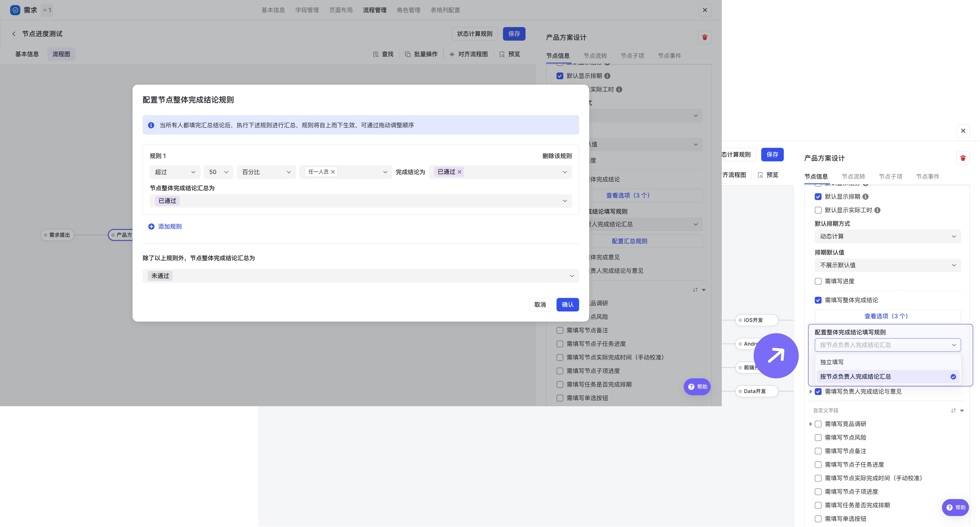This screenshot has width=980, height=527.
Task: Click the 对齐流程图 icon in the dimmed window toolbar
Action: tap(452, 54)
